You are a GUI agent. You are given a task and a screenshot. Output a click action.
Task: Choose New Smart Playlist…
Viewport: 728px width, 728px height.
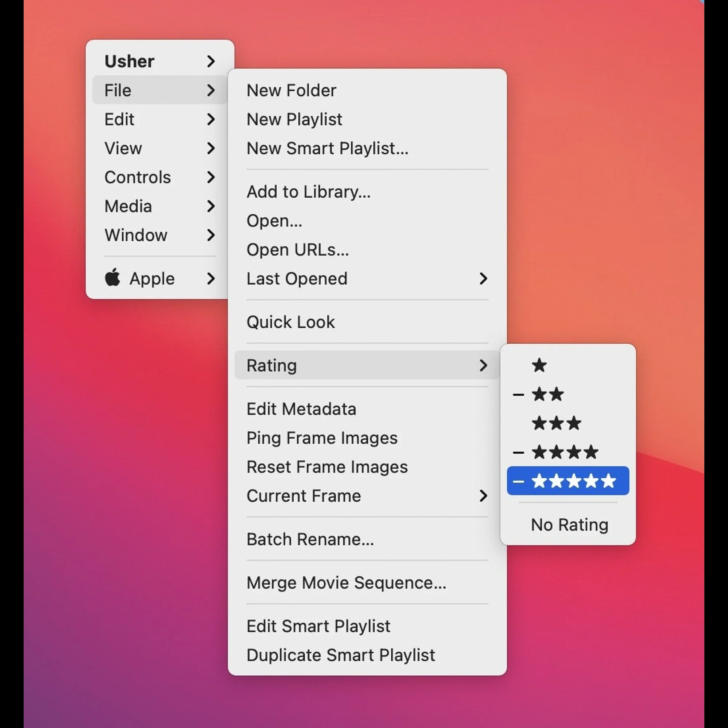[x=367, y=148]
